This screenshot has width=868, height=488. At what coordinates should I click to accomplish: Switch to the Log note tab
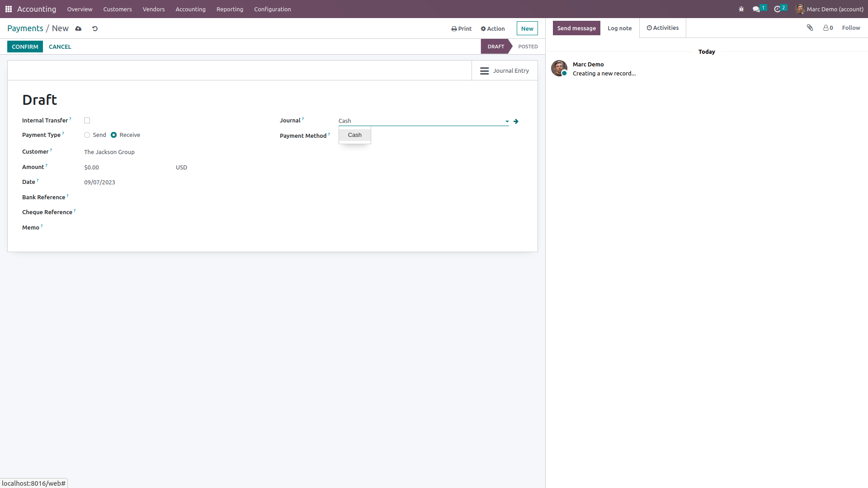coord(619,28)
